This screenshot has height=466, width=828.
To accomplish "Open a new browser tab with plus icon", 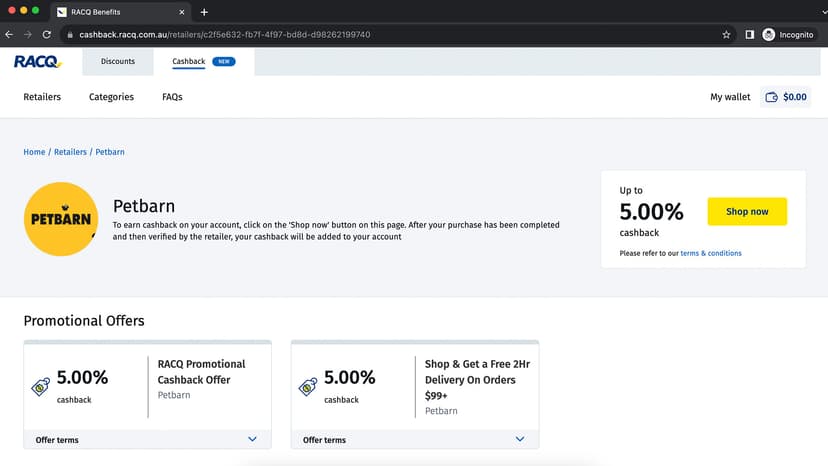I will point(204,12).
